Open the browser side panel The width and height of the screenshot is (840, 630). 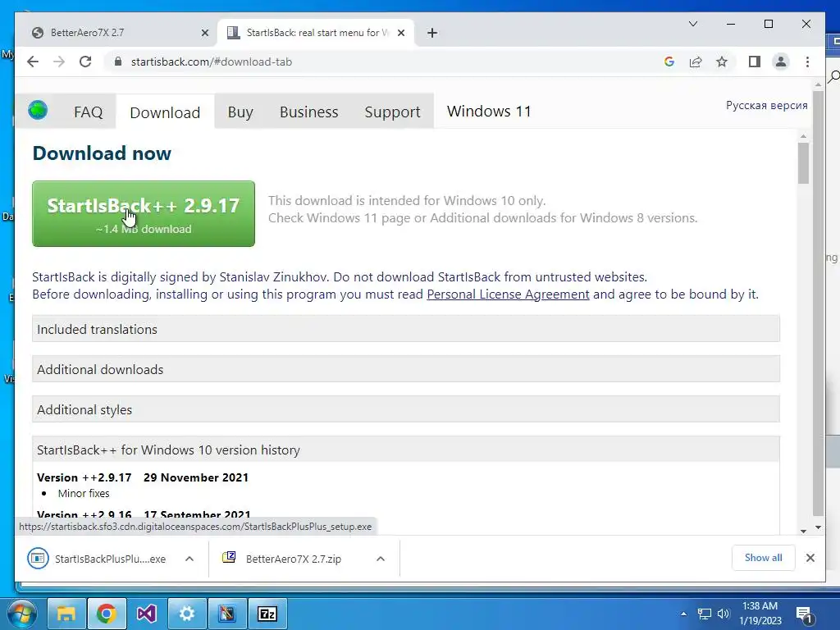tap(755, 62)
